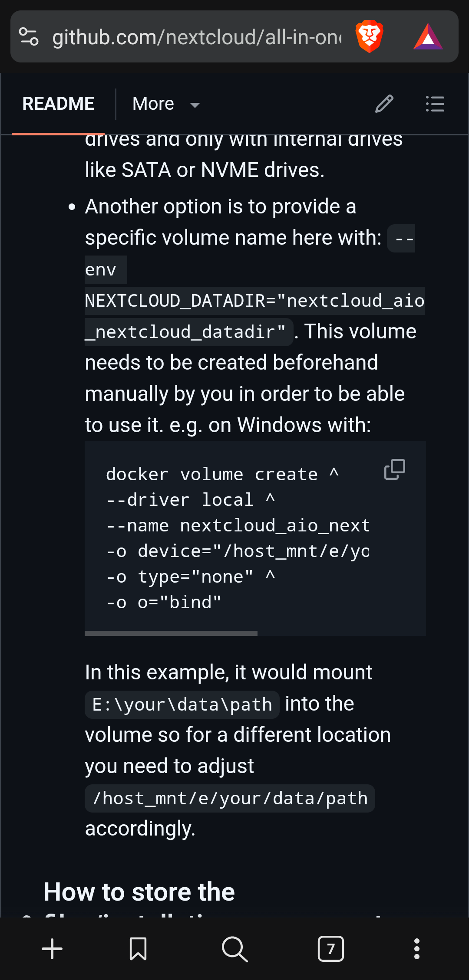This screenshot has height=980, width=469.
Task: Open a new tab with plus icon
Action: (52, 949)
